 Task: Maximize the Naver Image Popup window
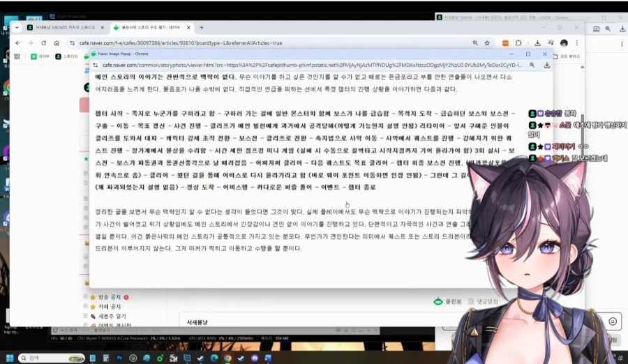[x=528, y=54]
